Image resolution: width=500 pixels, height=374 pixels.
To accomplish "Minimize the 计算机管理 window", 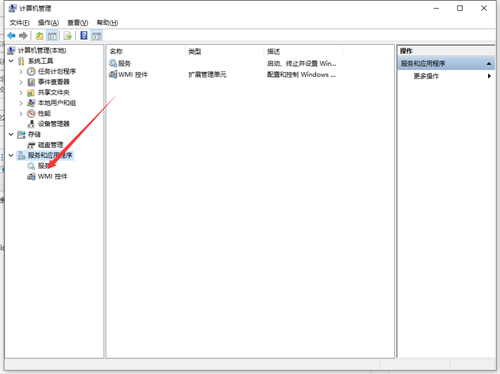I will point(436,8).
